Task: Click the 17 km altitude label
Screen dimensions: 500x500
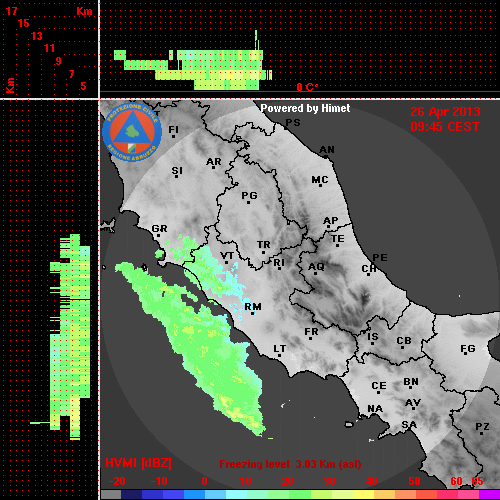Action: click(x=11, y=11)
